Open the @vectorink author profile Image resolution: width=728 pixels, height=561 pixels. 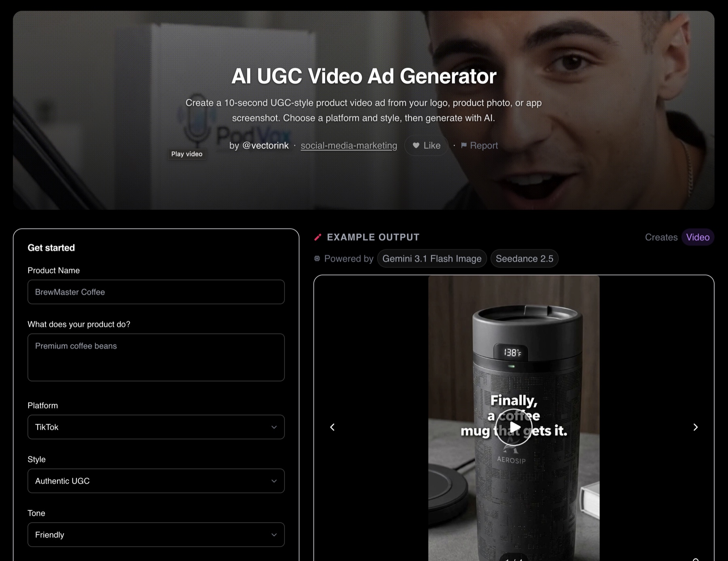[265, 145]
